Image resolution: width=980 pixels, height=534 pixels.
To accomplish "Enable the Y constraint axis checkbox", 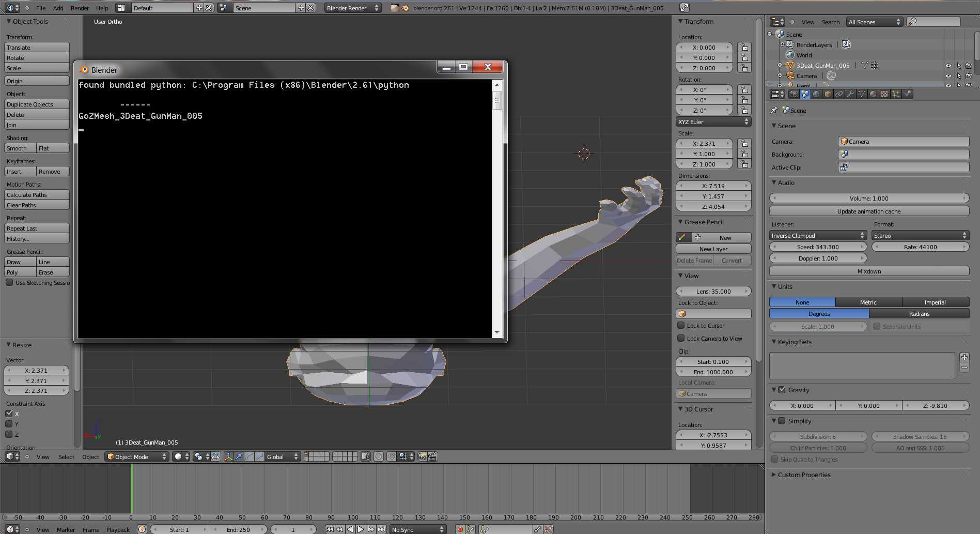I will click(9, 424).
